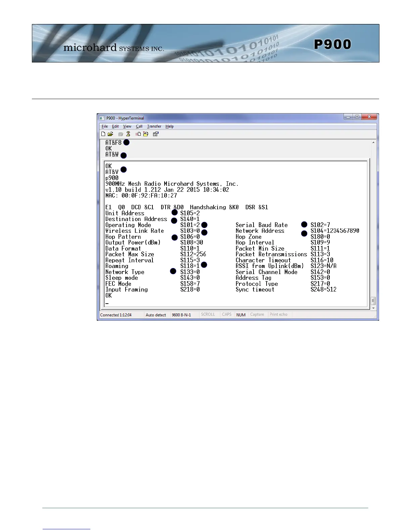Click the 'Serial Channel Mode' label

click(x=267, y=272)
